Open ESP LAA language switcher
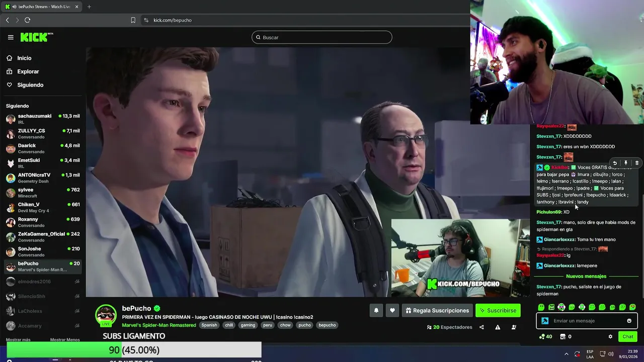 tap(590, 354)
